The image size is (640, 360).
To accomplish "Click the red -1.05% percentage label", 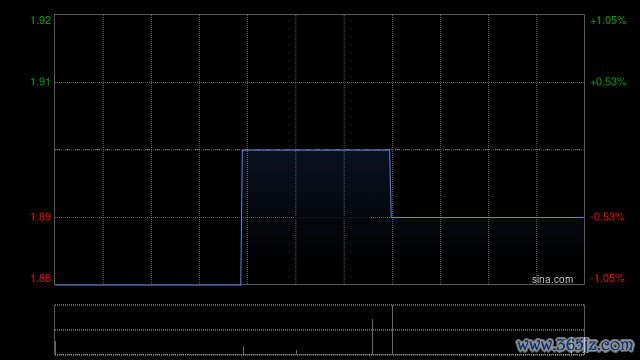I will 607,278.
